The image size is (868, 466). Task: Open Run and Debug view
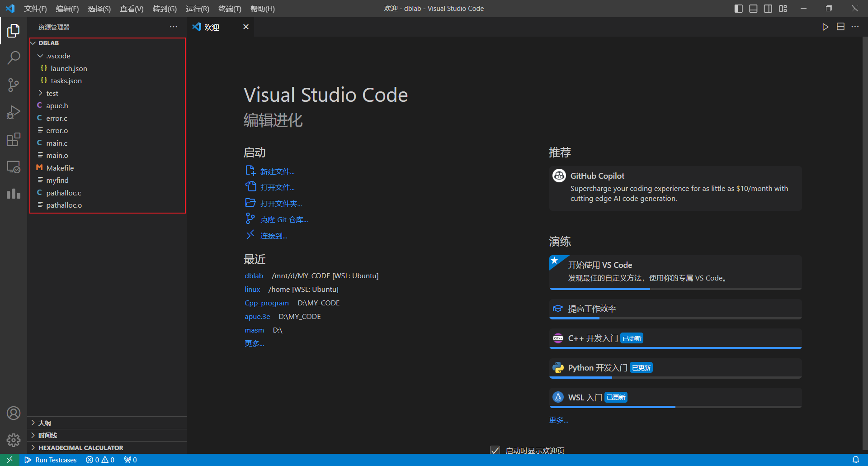coord(14,112)
